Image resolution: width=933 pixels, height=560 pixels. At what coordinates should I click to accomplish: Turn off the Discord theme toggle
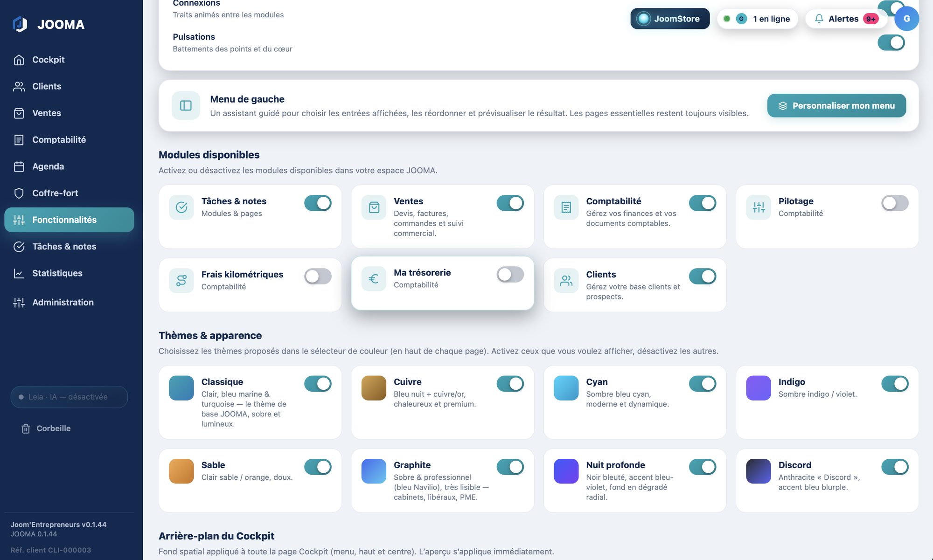(895, 467)
